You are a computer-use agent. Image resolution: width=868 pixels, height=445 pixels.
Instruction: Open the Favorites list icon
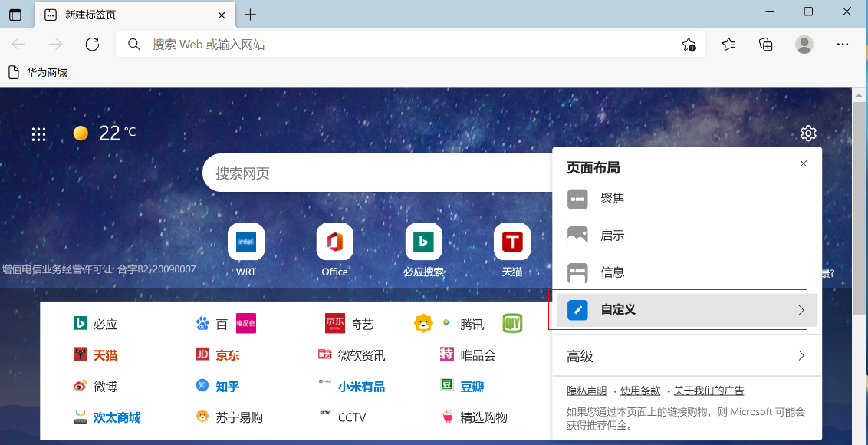point(728,44)
